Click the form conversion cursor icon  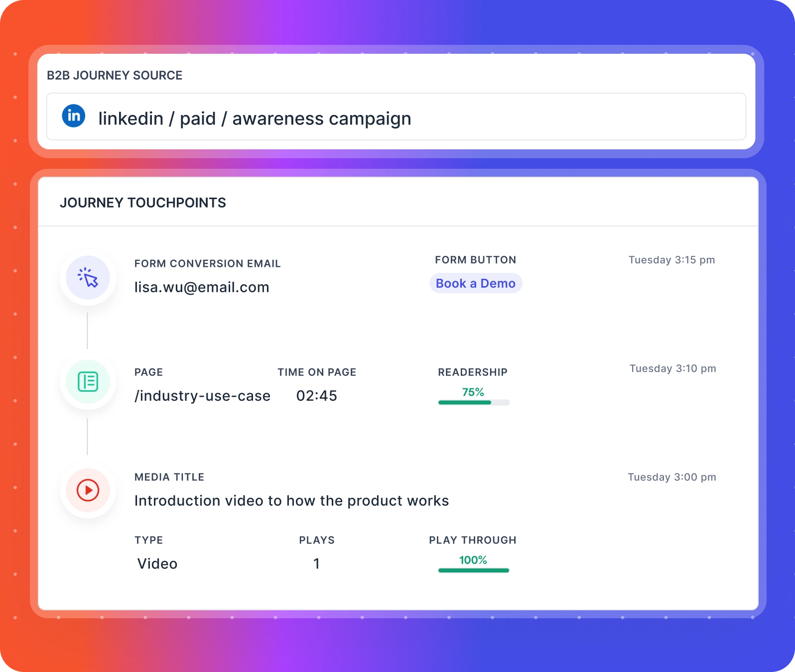click(x=88, y=278)
